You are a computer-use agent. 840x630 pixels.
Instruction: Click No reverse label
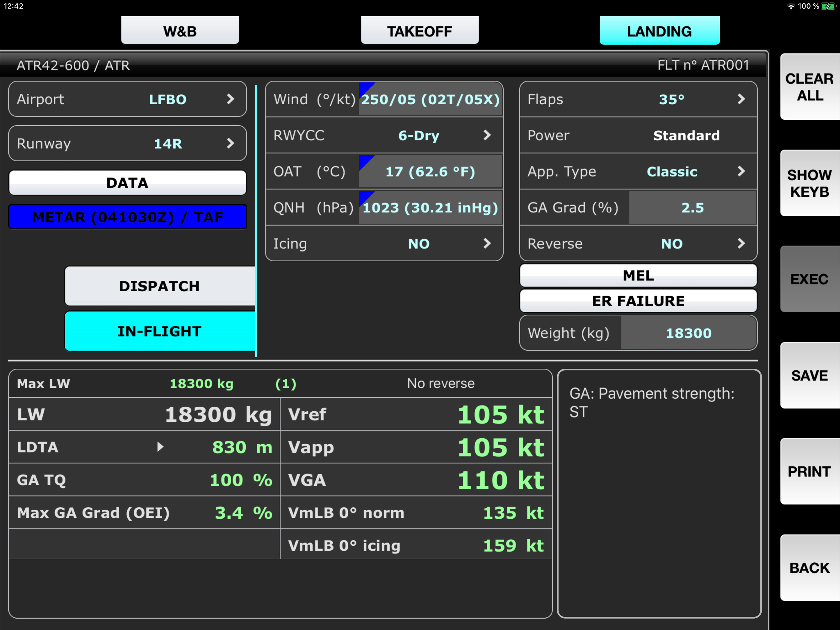pos(441,383)
